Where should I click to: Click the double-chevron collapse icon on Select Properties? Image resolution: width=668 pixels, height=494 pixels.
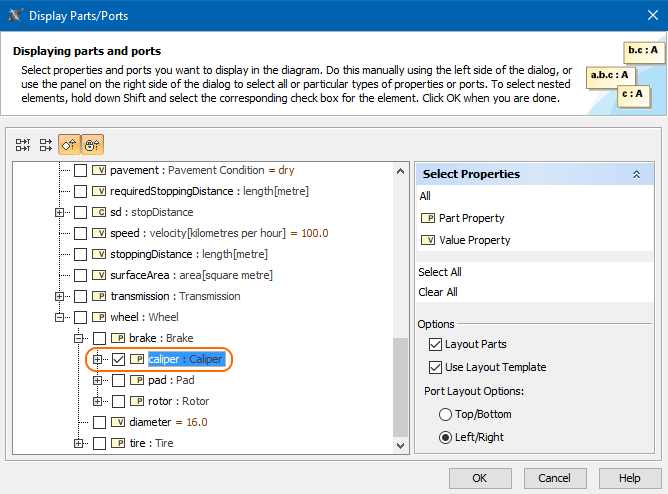[x=636, y=174]
